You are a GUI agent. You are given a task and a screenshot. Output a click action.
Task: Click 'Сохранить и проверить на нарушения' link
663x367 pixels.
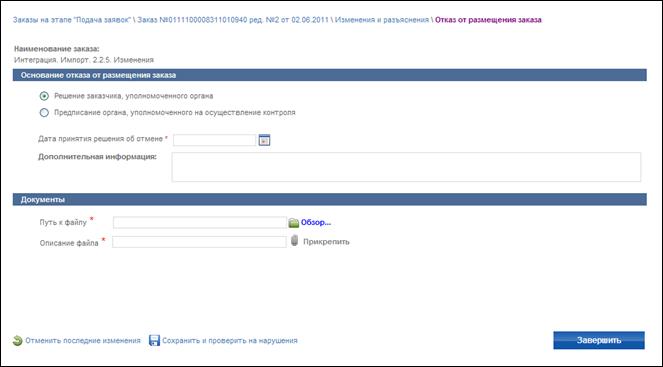coord(230,341)
